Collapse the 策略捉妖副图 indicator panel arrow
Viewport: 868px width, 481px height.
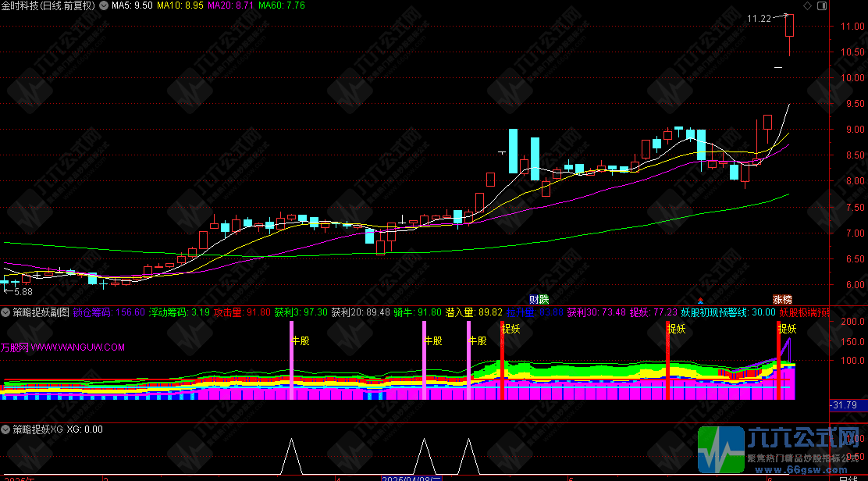[x=5, y=313]
